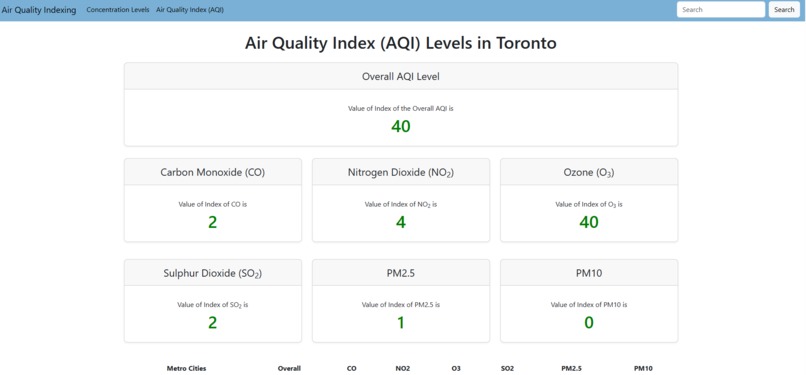Click the PM2.5 index value 1
The height and width of the screenshot is (375, 806).
[x=401, y=323]
